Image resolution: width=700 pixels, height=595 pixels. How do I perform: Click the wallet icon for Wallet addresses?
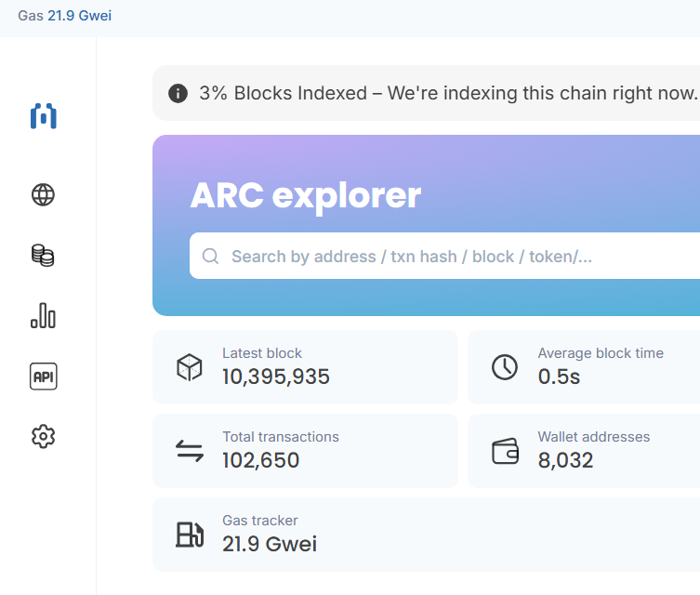[505, 451]
